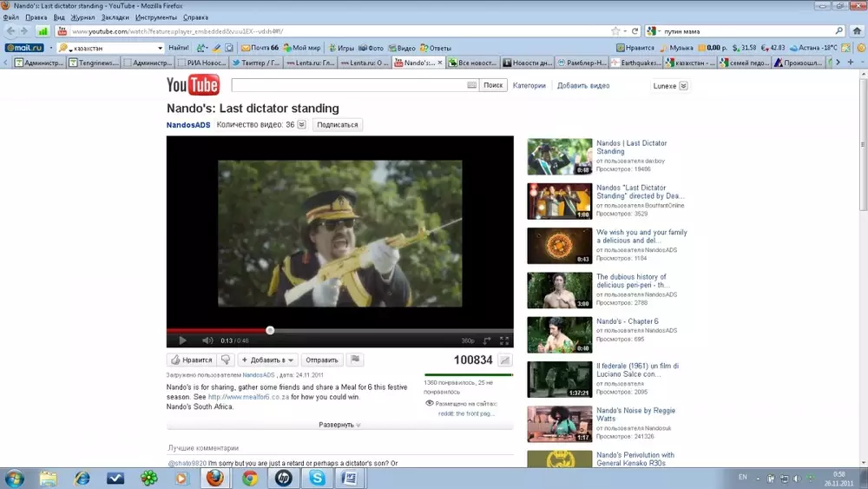Screen dimensions: 868x489
Task: Open the on-screen keyboard icon in YouTube search
Action: click(472, 86)
